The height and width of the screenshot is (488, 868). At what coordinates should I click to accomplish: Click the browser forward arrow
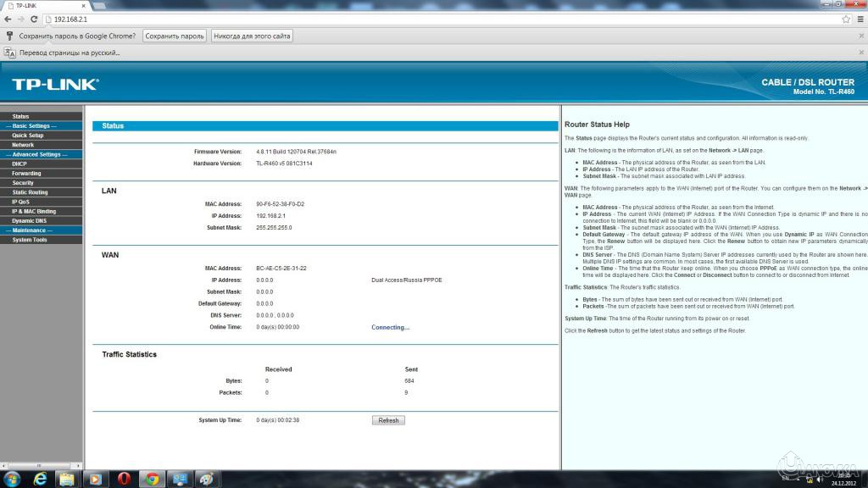21,19
